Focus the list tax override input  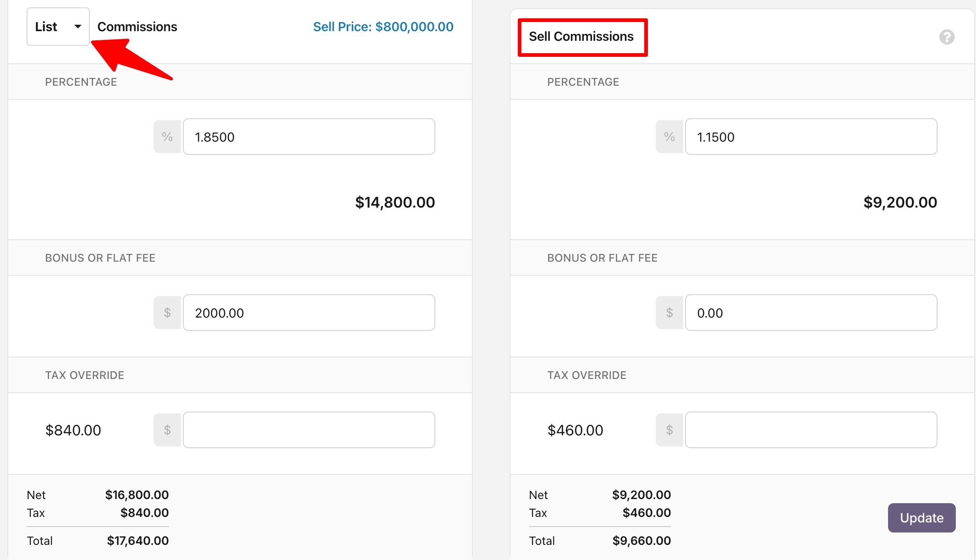click(309, 430)
